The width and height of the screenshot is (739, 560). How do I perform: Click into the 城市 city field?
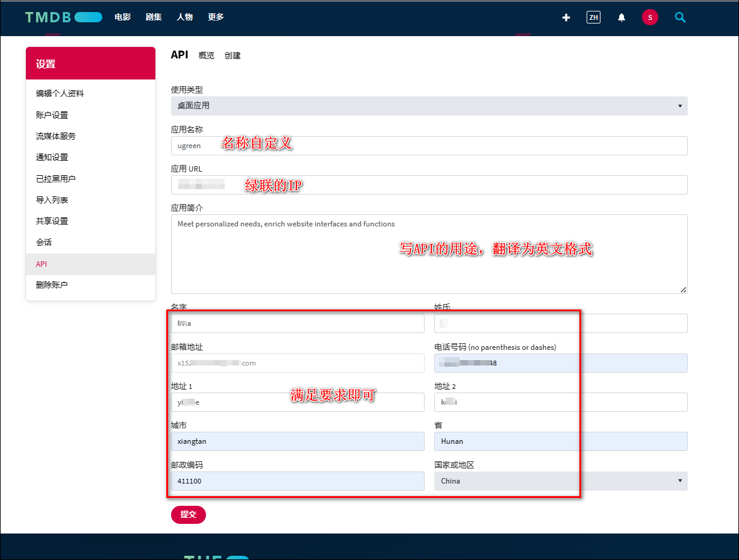coord(298,441)
